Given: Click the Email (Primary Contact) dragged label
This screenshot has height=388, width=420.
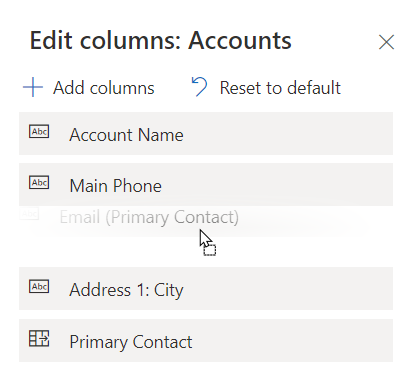Looking at the screenshot, I should (x=149, y=217).
